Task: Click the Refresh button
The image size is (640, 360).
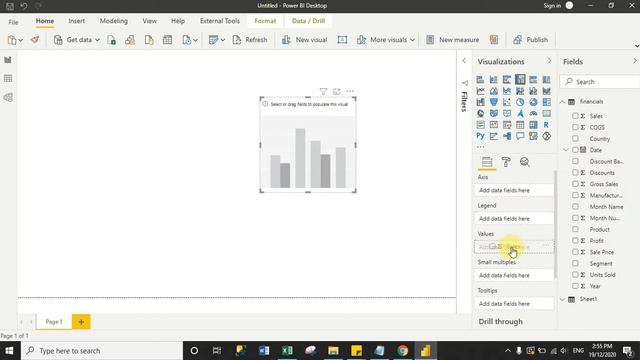Action: [x=250, y=40]
